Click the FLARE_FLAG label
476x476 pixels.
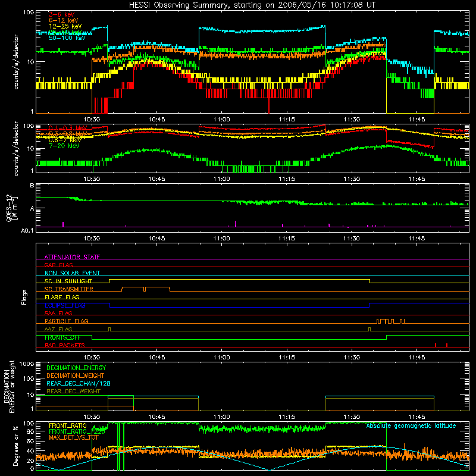[62, 297]
